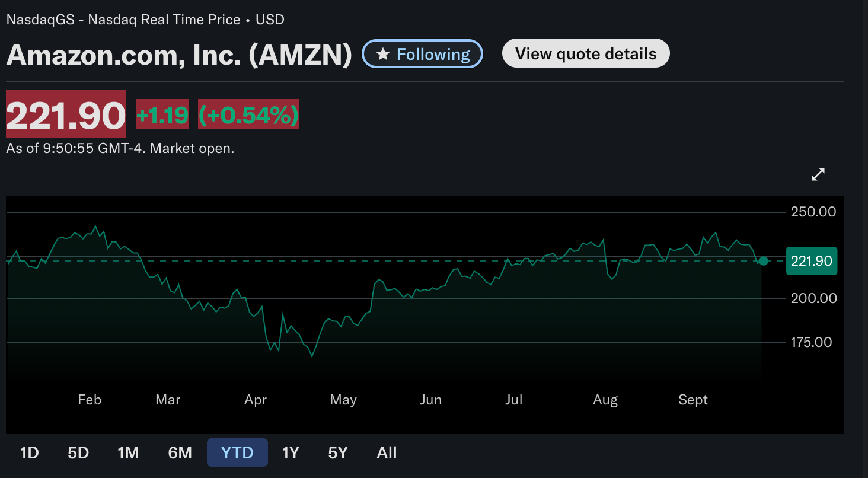
Task: Unfollow AMZN via the Following button
Action: click(x=422, y=53)
